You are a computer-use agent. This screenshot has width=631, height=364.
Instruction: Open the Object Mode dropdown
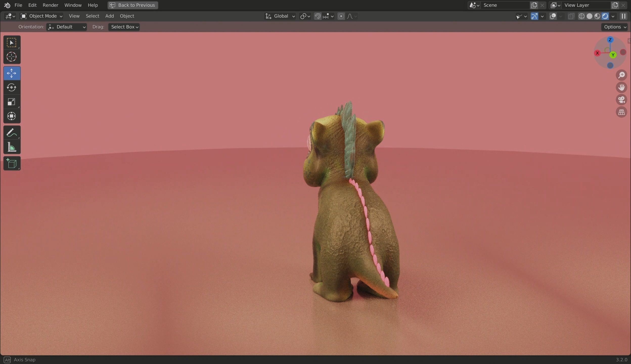tap(41, 16)
